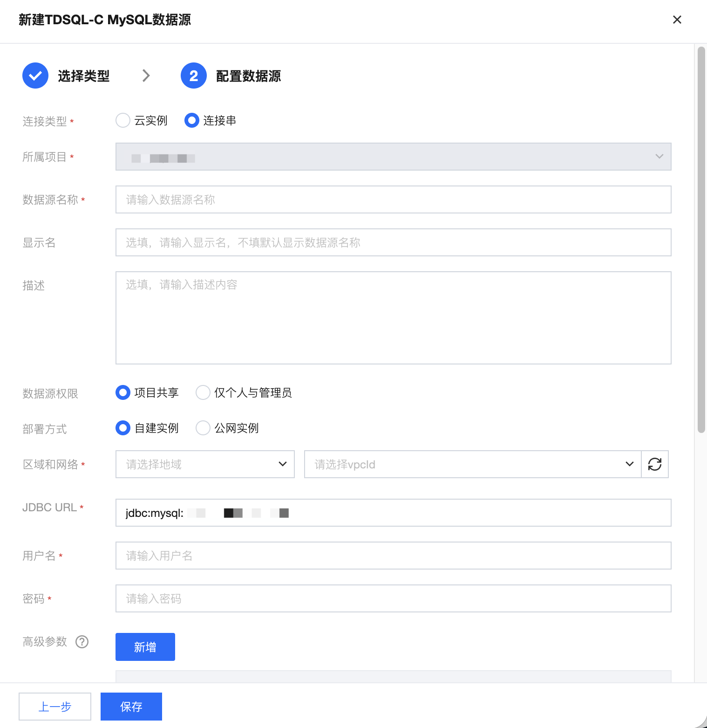
Task: Focus the 用户名 input field
Action: [394, 556]
